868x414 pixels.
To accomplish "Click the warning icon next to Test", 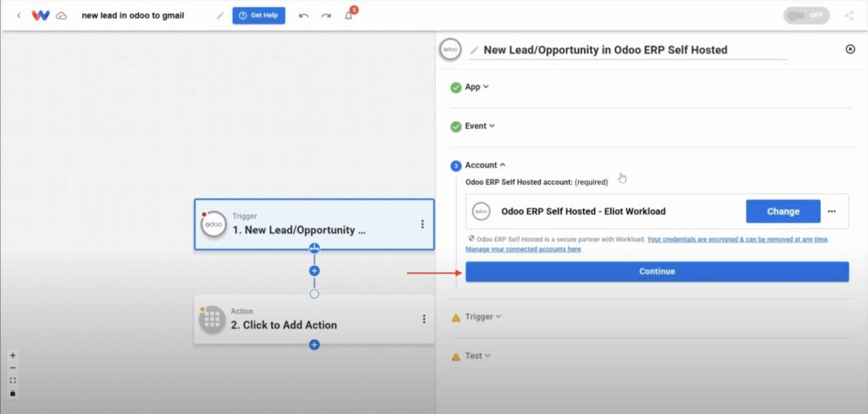I will point(455,357).
